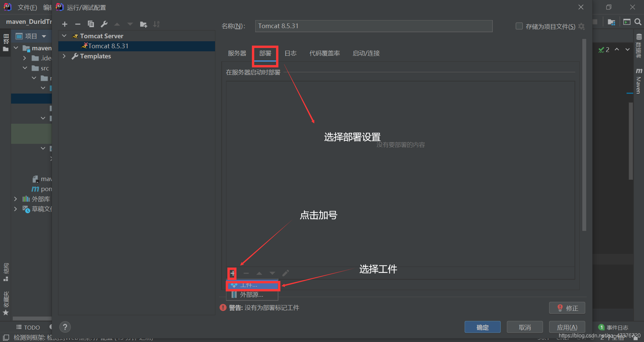Open settings gear next to store as project file

coord(582,26)
